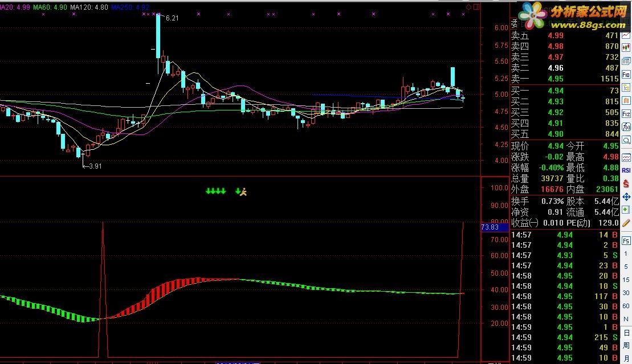The height and width of the screenshot is (364, 632).
Task: Open the intraday line chart icon
Action: (626, 35)
